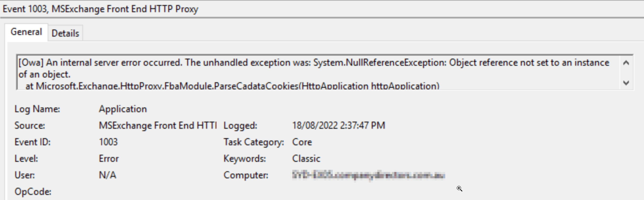
Task: Click the Log Name label
Action: point(37,109)
